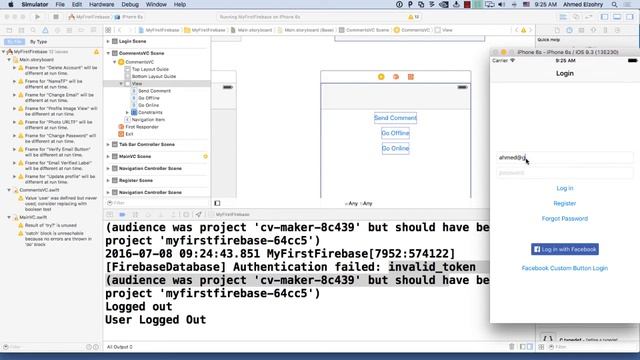Select the By File issue filter
Screen dimensions: 640x360
pos(14,42)
